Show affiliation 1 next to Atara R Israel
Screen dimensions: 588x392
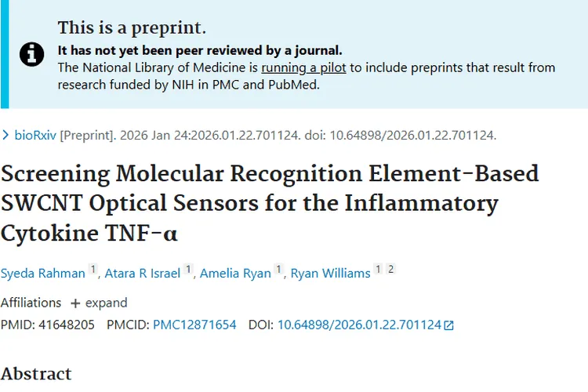pos(188,270)
